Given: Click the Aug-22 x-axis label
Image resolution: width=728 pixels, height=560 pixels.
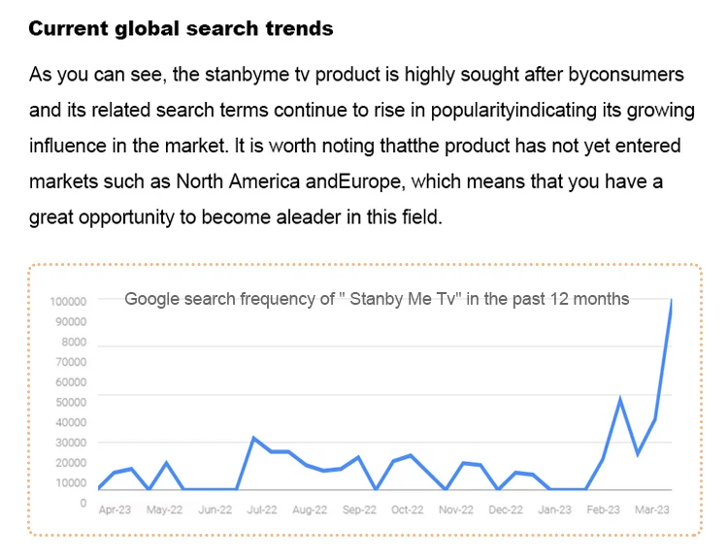Looking at the screenshot, I should click(x=311, y=510).
